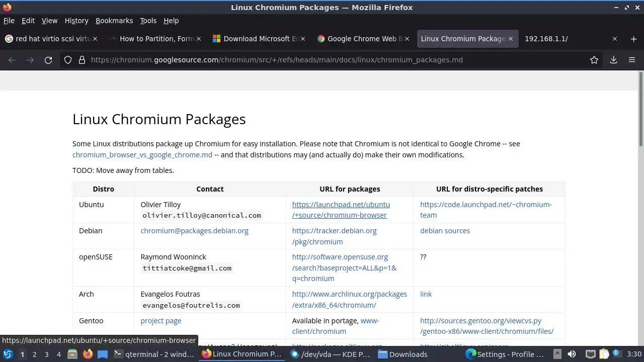The height and width of the screenshot is (362, 644).
Task: Open the LXQt application menu launcher
Action: 8,354
